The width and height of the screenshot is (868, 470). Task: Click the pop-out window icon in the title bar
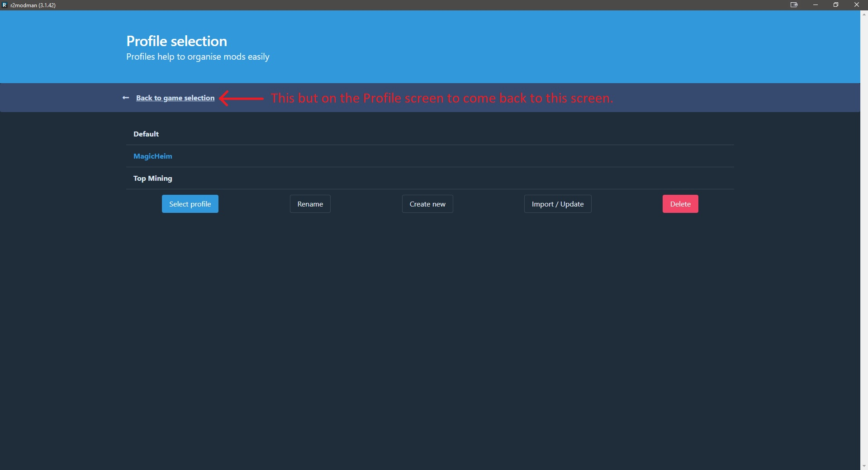coord(794,5)
